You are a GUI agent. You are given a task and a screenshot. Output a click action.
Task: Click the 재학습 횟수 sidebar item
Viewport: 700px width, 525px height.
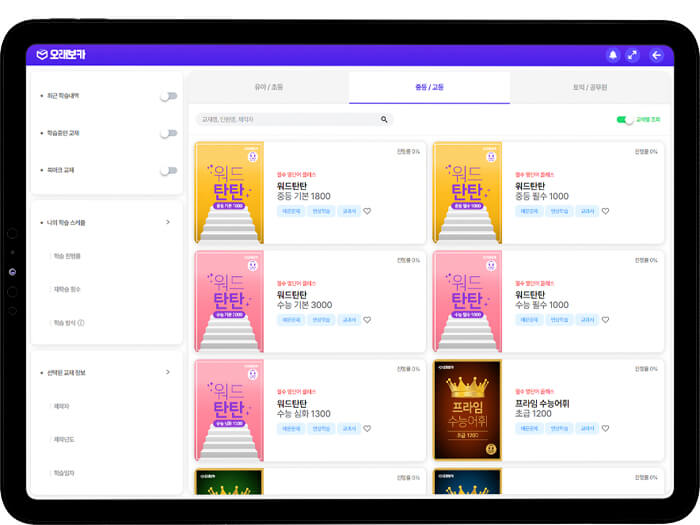[67, 289]
